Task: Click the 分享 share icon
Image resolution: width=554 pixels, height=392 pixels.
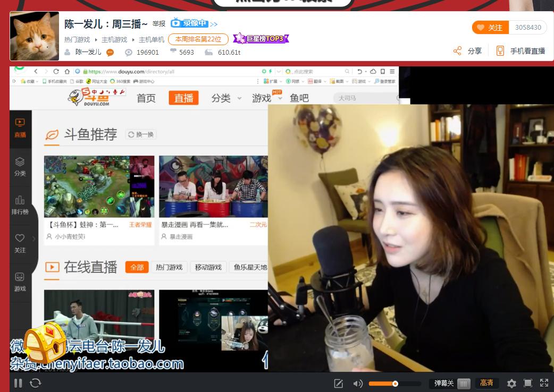Action: (x=457, y=50)
